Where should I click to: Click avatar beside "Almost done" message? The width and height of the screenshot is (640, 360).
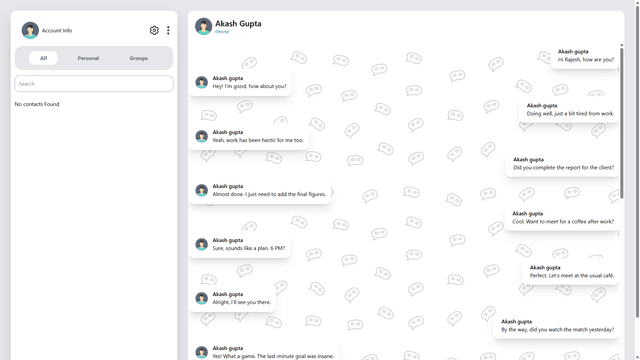201,190
